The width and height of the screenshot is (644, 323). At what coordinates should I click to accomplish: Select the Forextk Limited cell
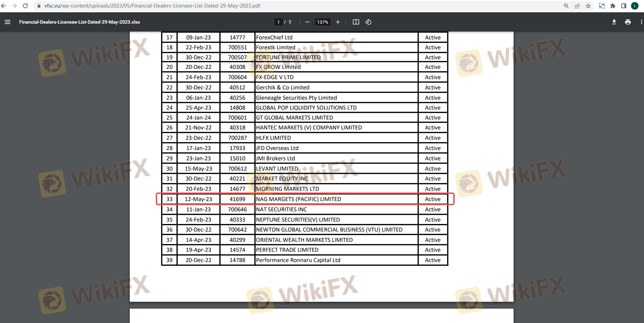[x=276, y=47]
